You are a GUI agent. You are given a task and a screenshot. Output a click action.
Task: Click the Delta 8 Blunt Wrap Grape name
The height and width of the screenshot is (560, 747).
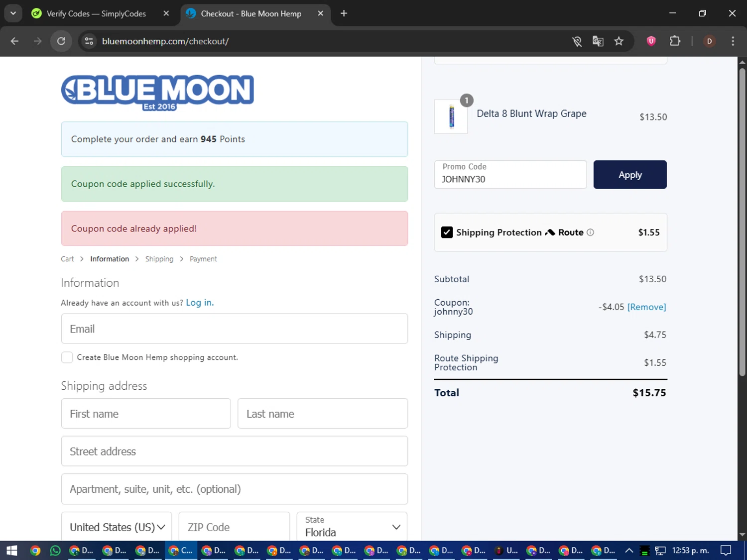click(531, 114)
